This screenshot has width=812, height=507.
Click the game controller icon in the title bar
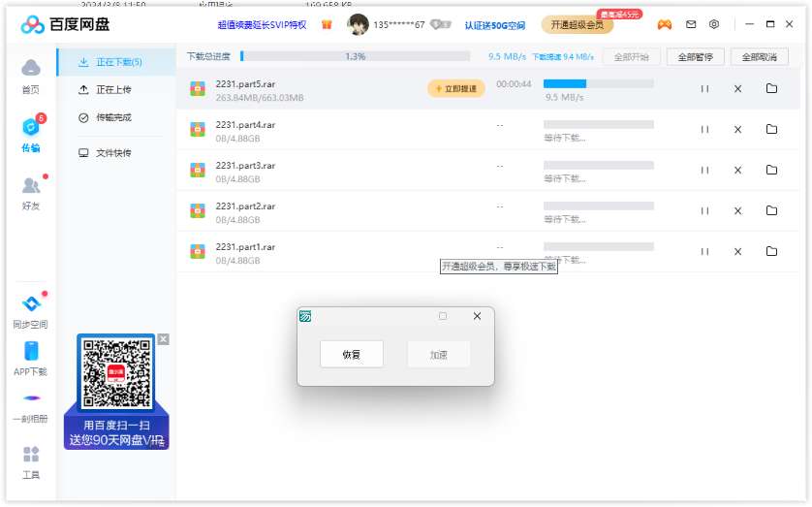(665, 24)
